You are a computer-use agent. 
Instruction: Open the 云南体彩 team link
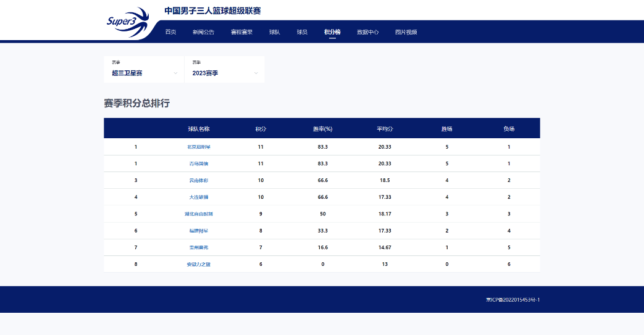click(199, 180)
